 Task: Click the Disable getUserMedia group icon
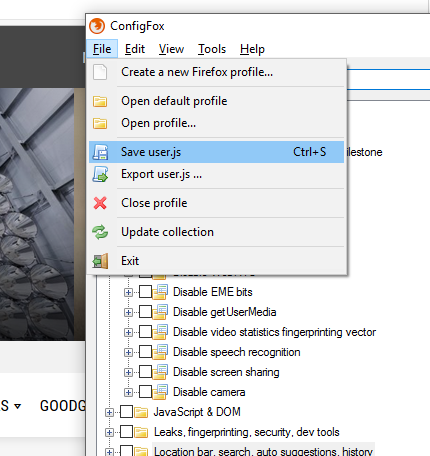[160, 312]
